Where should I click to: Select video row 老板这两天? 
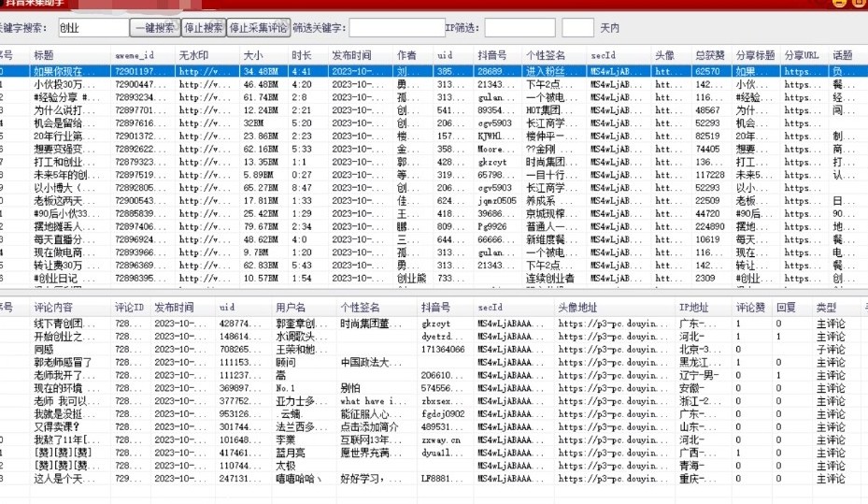434,200
